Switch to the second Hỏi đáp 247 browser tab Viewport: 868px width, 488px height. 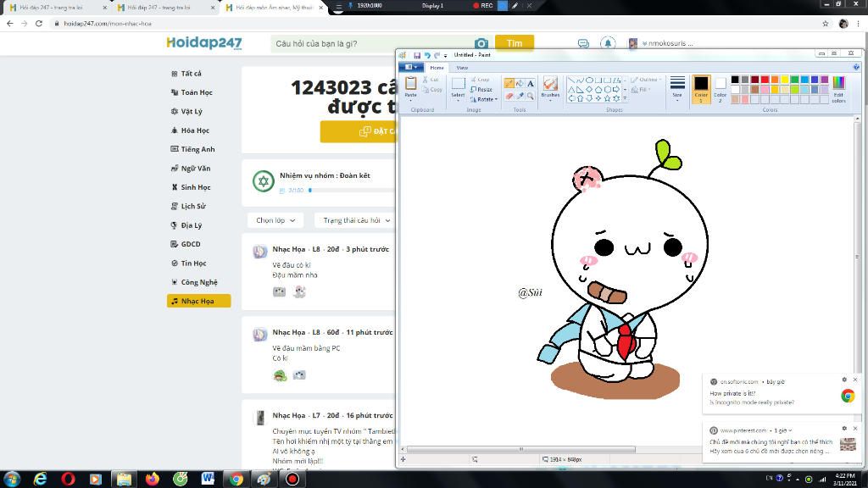pos(164,8)
